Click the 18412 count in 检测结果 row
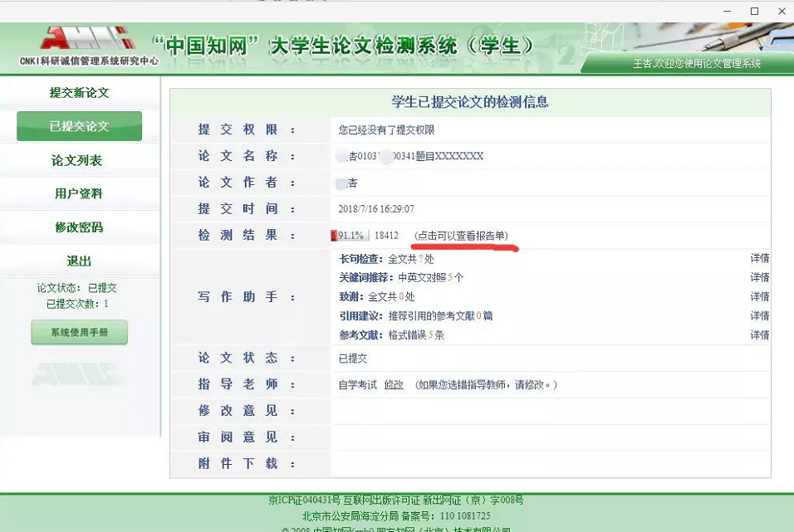794x532 pixels. coord(386,236)
